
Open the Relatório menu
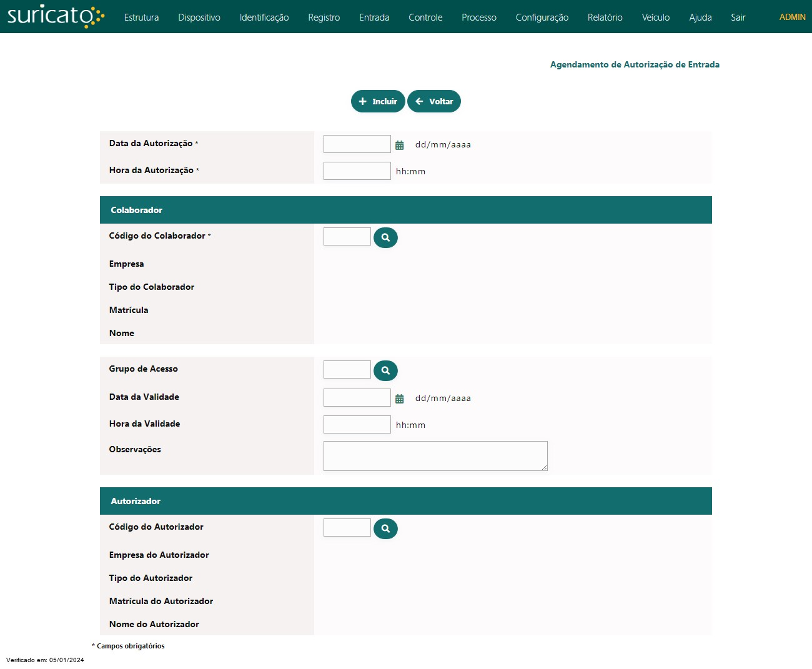coord(605,17)
